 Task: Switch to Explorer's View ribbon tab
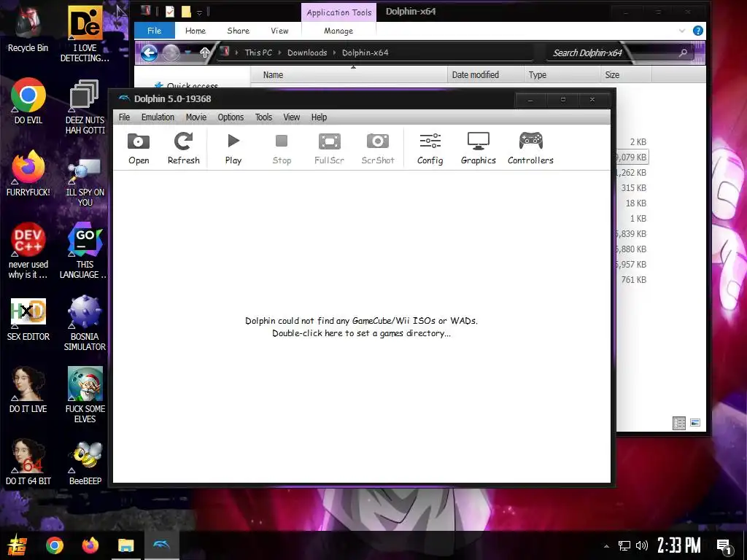[x=279, y=31]
